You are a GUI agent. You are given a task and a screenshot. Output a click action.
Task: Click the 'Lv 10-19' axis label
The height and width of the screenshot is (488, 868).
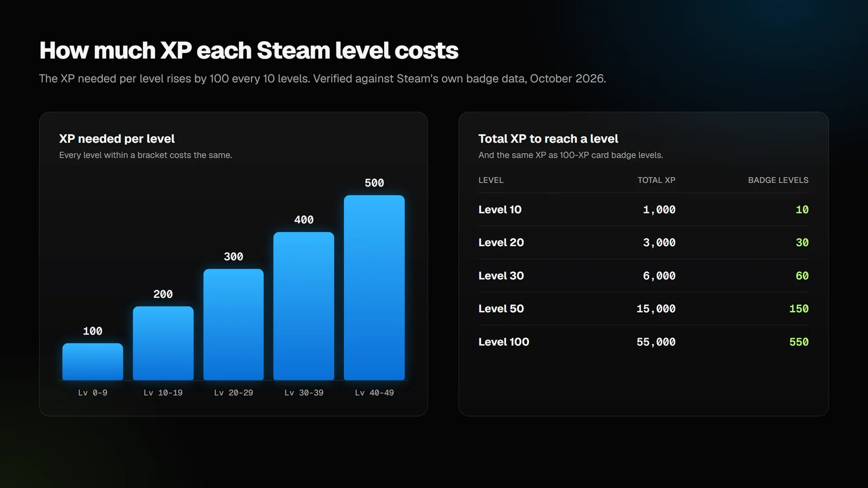pyautogui.click(x=163, y=393)
